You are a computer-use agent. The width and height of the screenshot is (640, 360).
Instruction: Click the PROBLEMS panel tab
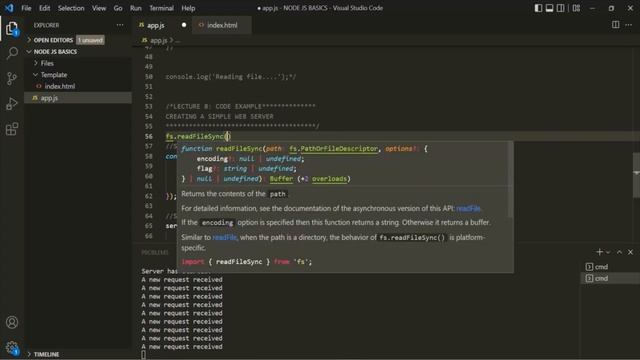click(155, 253)
